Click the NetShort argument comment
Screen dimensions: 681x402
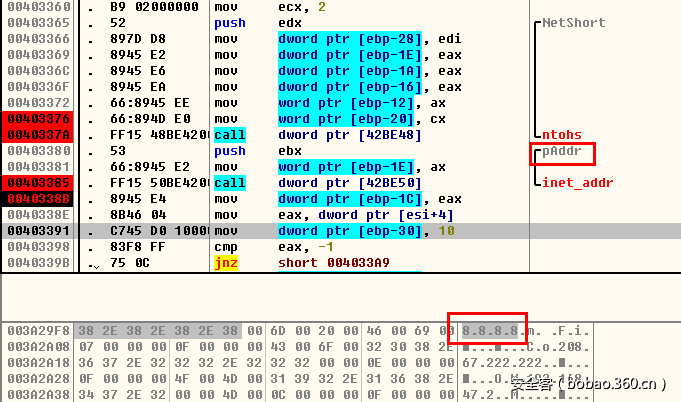point(573,22)
